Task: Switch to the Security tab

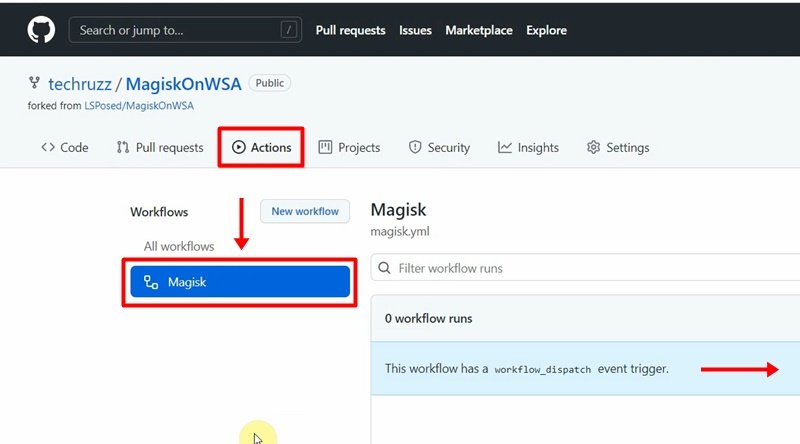Action: (x=439, y=147)
